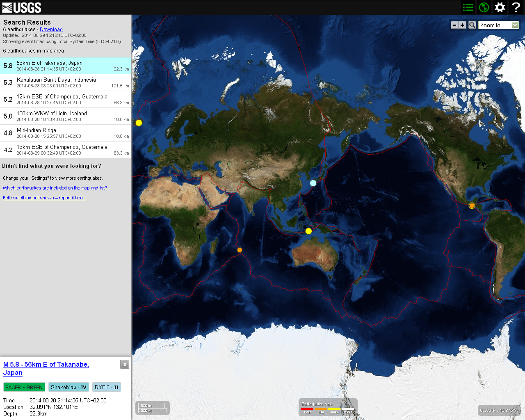Image resolution: width=525 pixels, height=420 pixels.
Task: Open the Zoom to dropdown
Action: (499, 25)
